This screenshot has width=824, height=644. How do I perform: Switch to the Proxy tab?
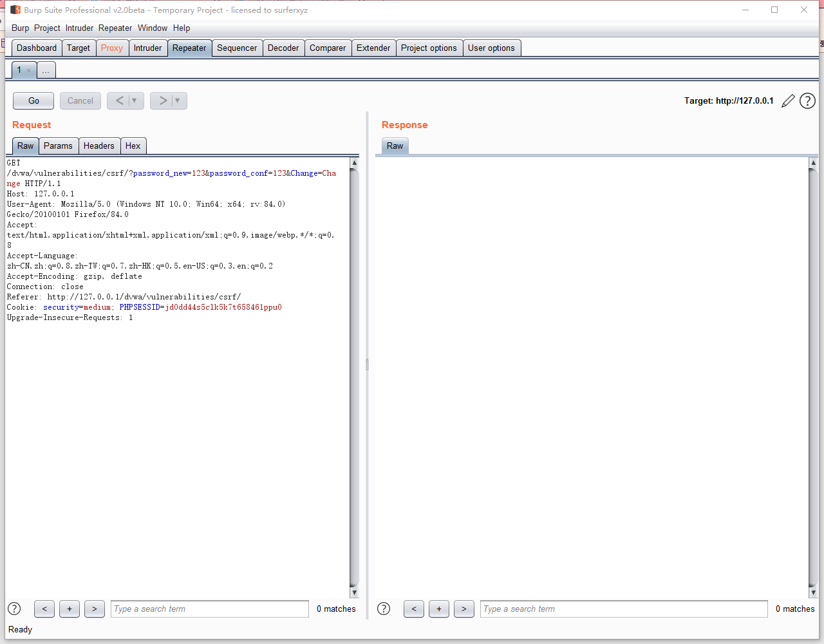coord(112,48)
